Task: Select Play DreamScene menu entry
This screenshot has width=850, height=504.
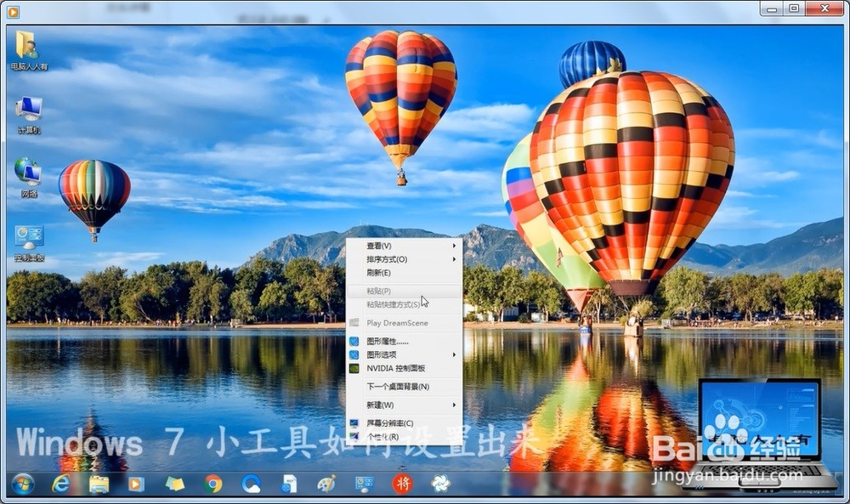Action: click(x=404, y=323)
